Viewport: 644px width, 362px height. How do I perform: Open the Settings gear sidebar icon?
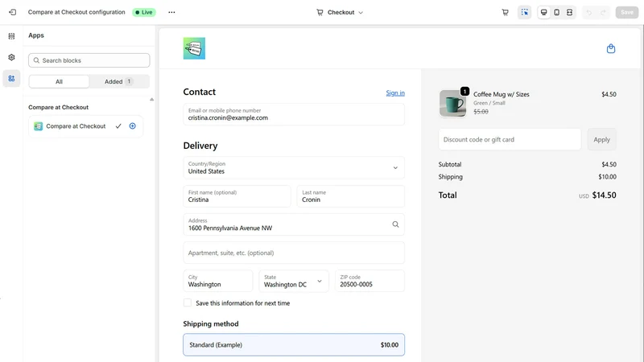click(x=11, y=57)
